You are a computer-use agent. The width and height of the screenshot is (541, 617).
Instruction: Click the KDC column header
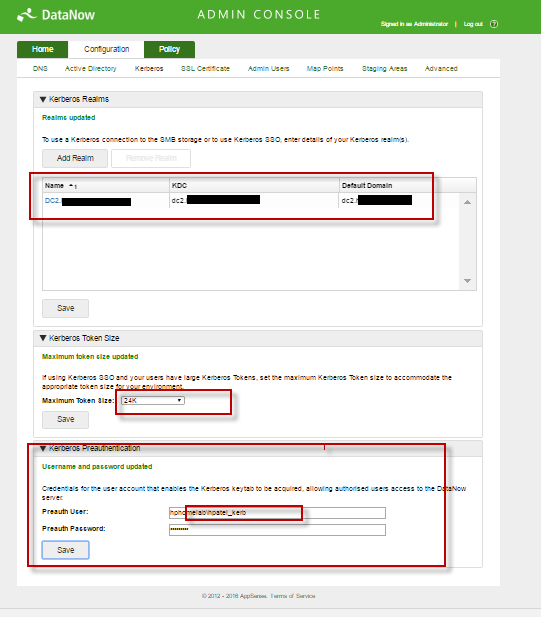click(254, 186)
